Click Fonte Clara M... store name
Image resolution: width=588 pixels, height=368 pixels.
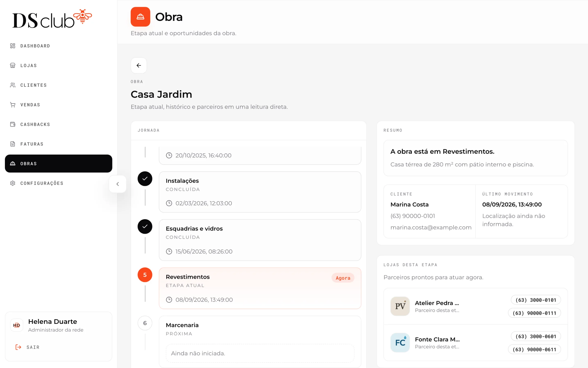click(x=437, y=340)
